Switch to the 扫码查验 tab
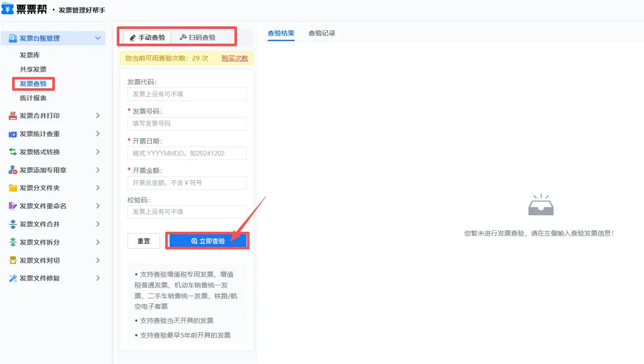Screen dimensions: 644x364 (198, 38)
